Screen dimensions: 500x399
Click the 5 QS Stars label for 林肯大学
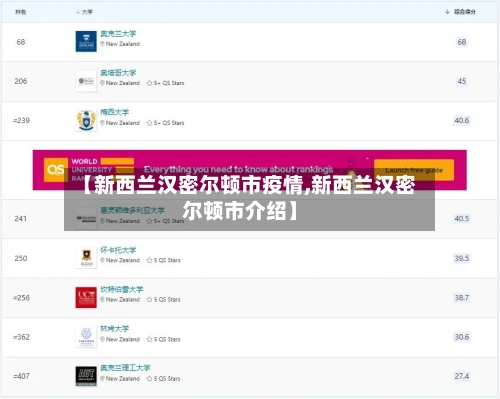[x=167, y=339]
